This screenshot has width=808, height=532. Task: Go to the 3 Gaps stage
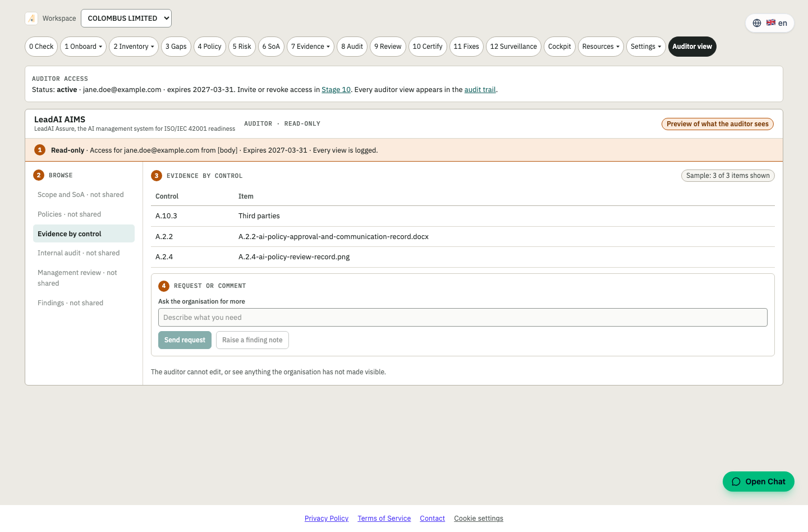(x=176, y=47)
